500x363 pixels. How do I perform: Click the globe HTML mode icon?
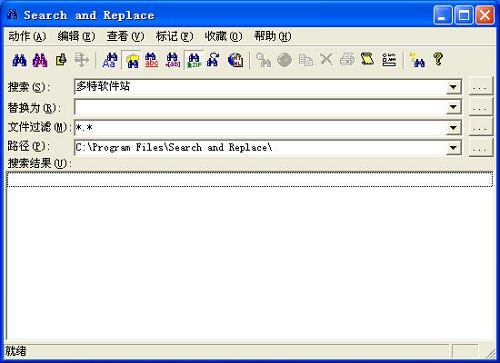pos(235,60)
